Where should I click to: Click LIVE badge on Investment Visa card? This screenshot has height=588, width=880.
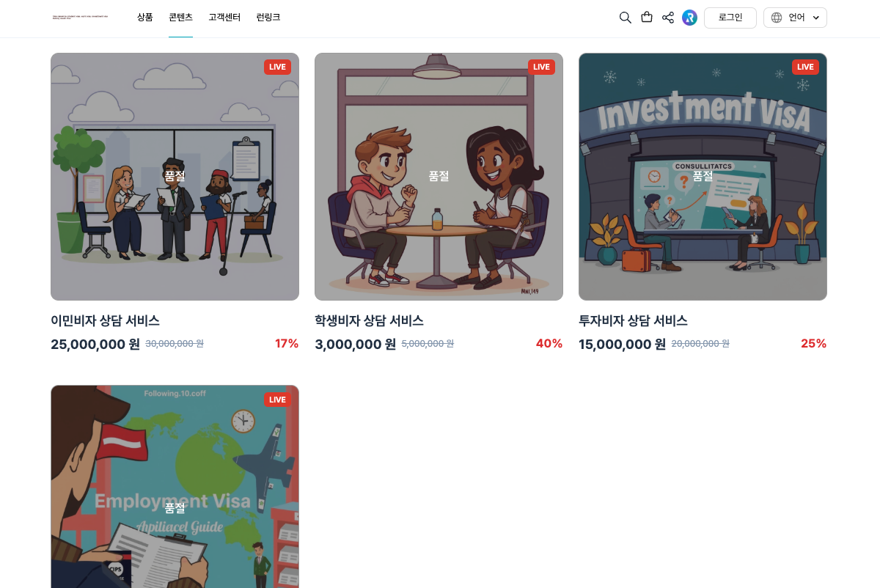(x=805, y=67)
